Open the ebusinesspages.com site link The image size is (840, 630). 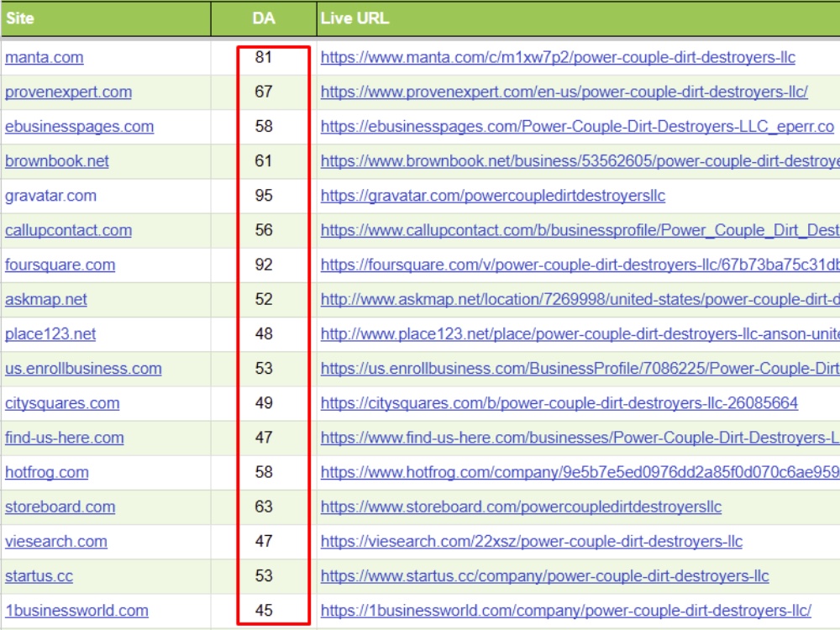coord(79,127)
